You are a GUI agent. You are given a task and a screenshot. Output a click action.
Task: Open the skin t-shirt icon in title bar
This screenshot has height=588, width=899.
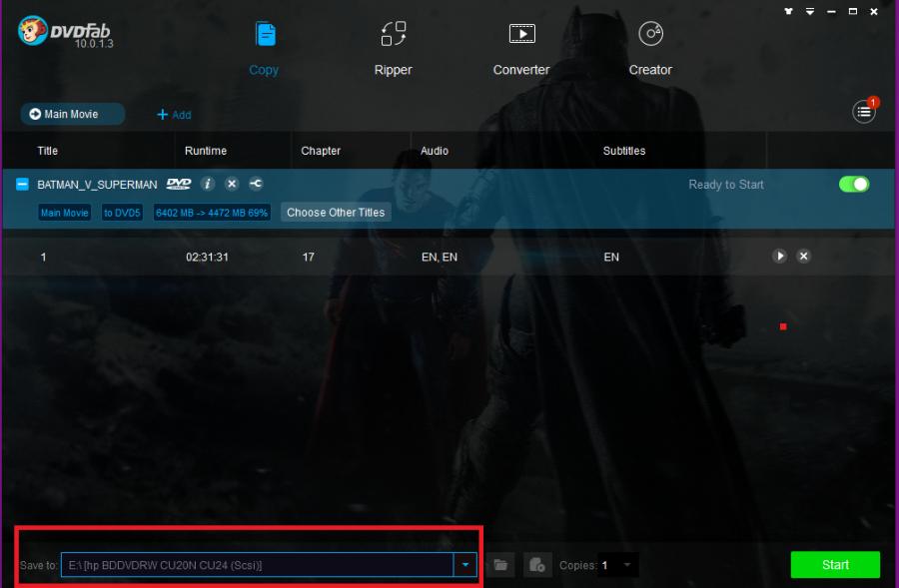(x=788, y=11)
